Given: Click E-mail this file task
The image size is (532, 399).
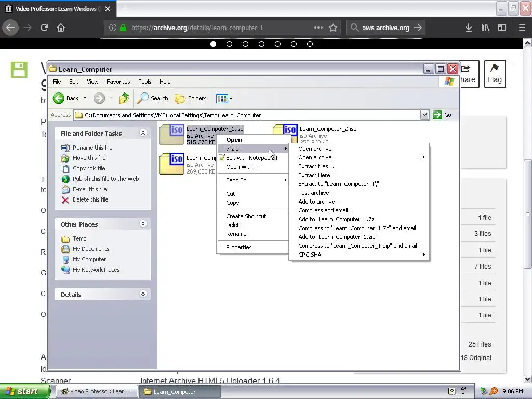Looking at the screenshot, I should 89,189.
